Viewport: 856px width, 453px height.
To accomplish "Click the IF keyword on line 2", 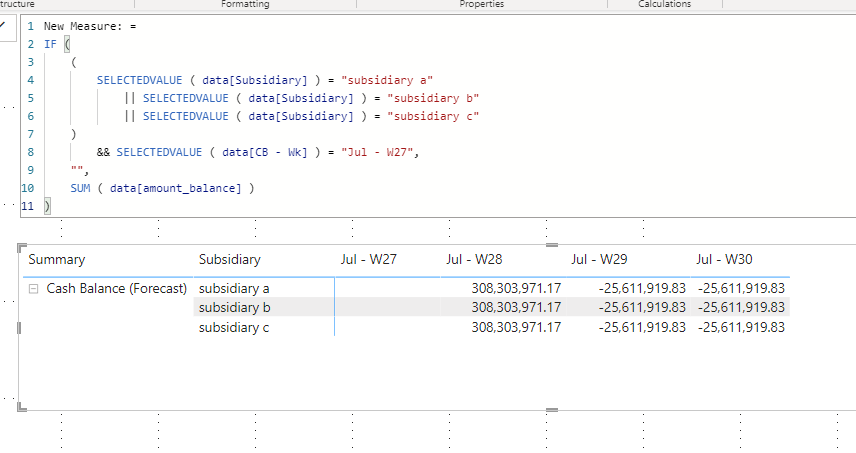I will tap(50, 44).
